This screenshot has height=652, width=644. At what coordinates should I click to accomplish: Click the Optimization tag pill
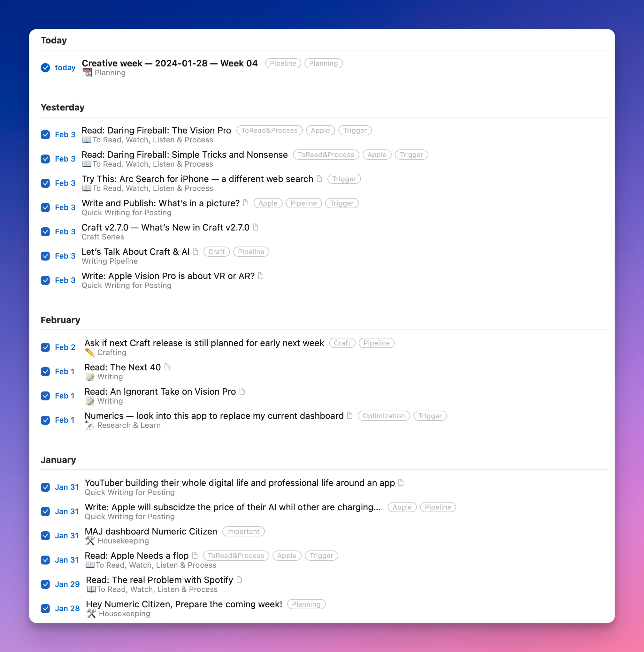[x=383, y=416]
